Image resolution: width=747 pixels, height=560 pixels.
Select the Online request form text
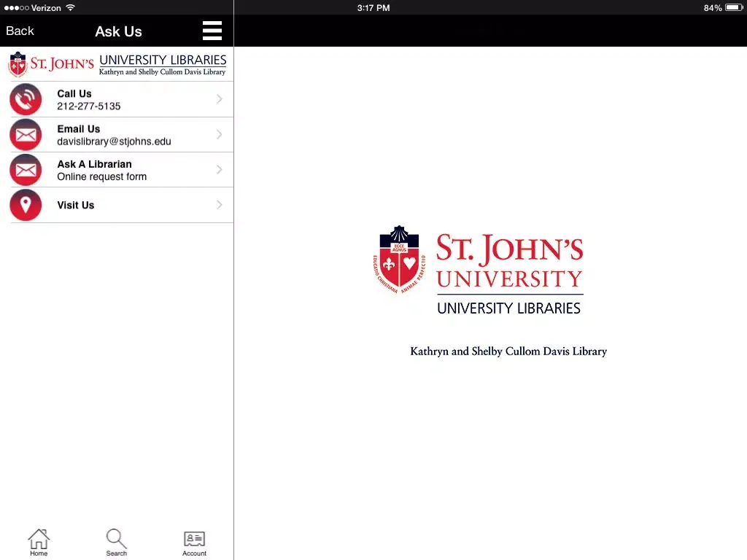pyautogui.click(x=102, y=176)
